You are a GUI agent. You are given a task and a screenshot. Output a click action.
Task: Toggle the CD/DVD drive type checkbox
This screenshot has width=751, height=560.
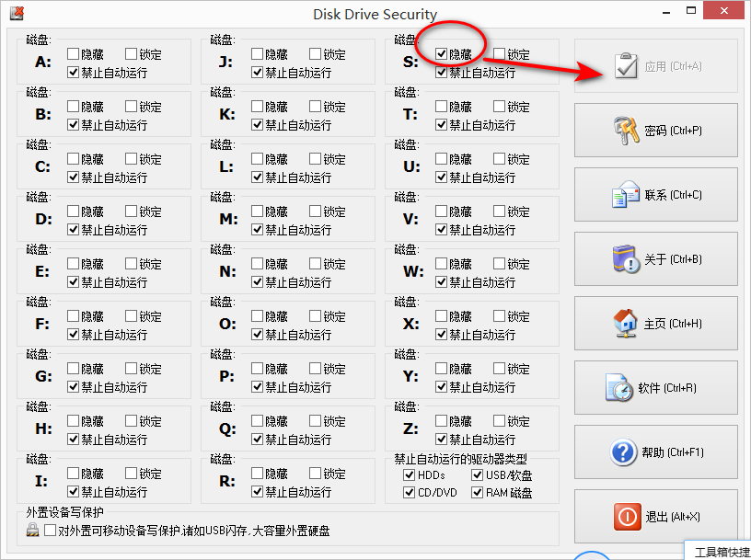409,492
